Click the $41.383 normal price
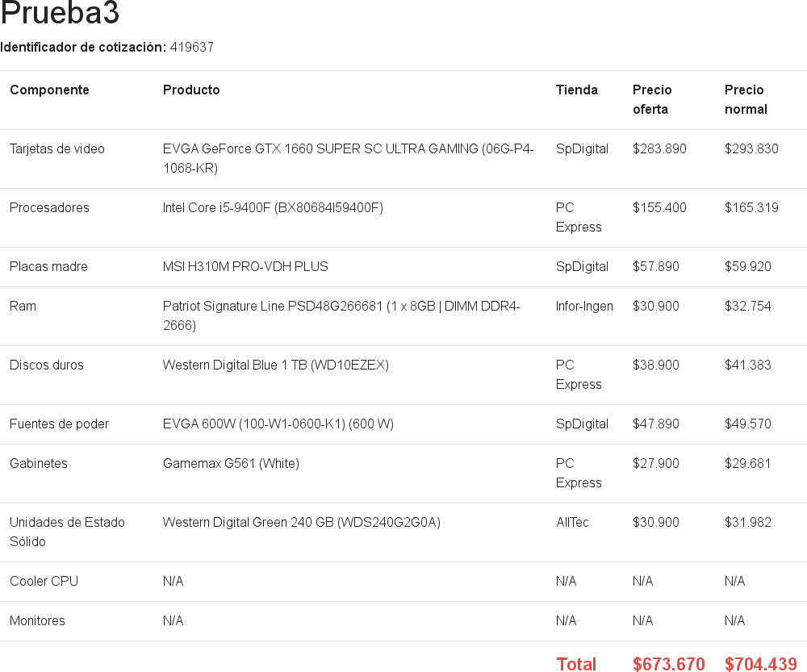Screen dimensions: 807x672 click(x=748, y=365)
